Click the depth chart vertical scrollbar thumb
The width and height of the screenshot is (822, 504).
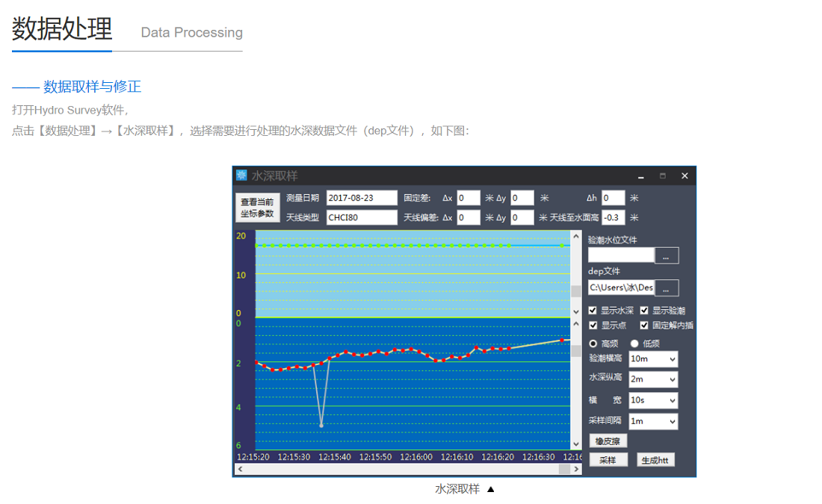[575, 349]
